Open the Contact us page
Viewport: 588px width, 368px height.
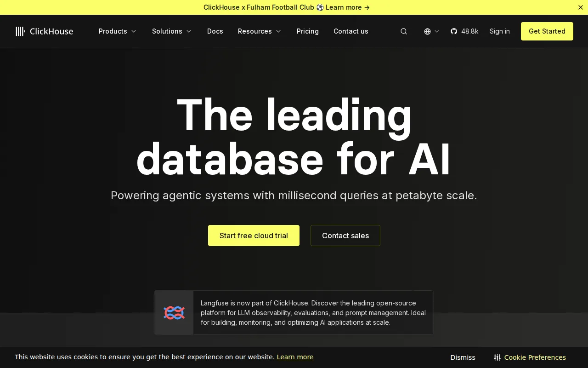tap(351, 31)
